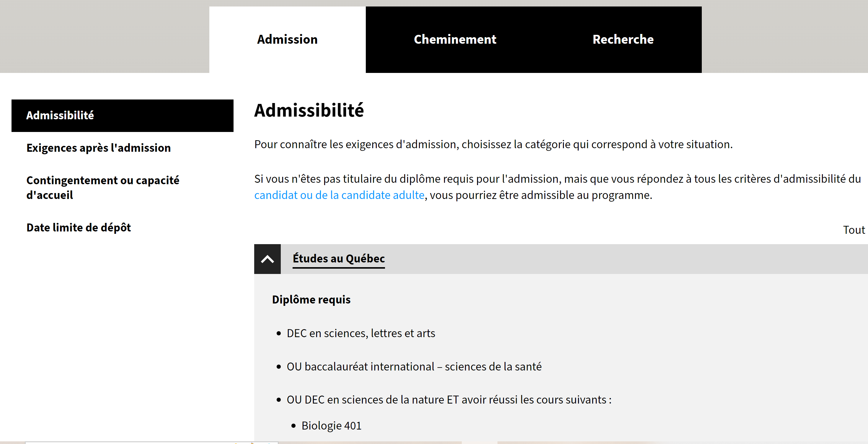This screenshot has width=868, height=444.
Task: Click the Études au Québec accordion title
Action: 338,259
